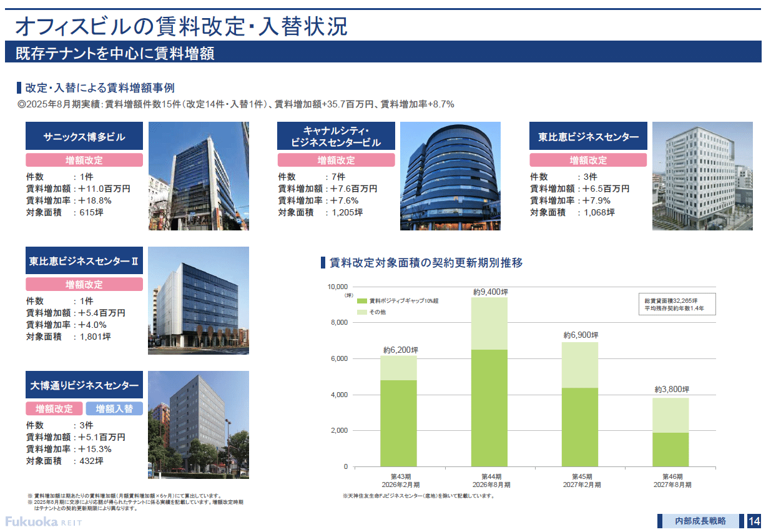Click the Taihaku-dori Business Center photo

[x=198, y=425]
